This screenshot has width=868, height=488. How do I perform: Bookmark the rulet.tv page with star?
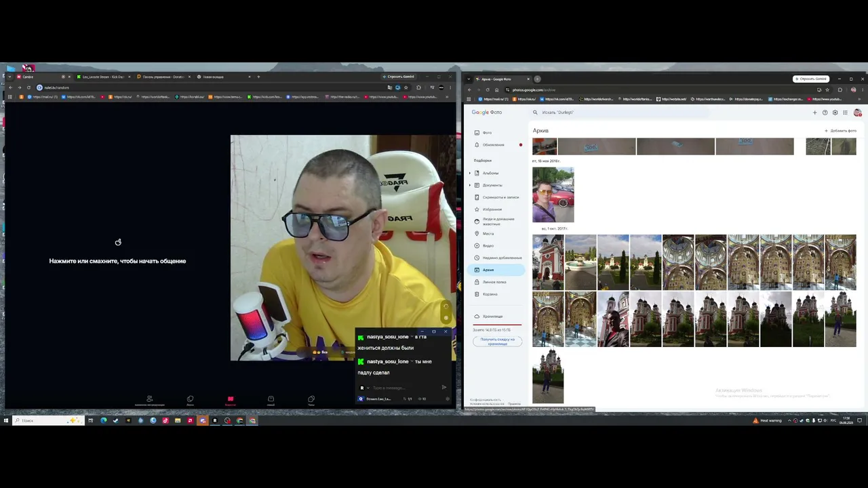(x=406, y=87)
